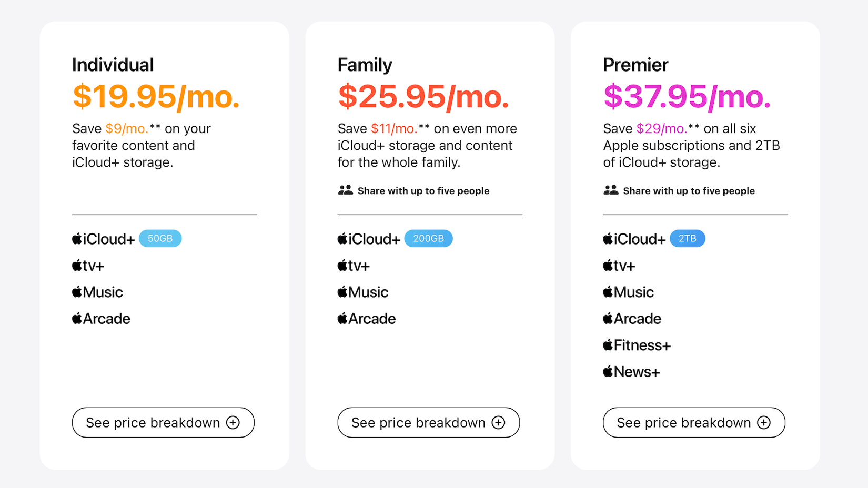868x488 pixels.
Task: Click the Apple Fitness+ icon in Premier plan
Action: click(608, 345)
